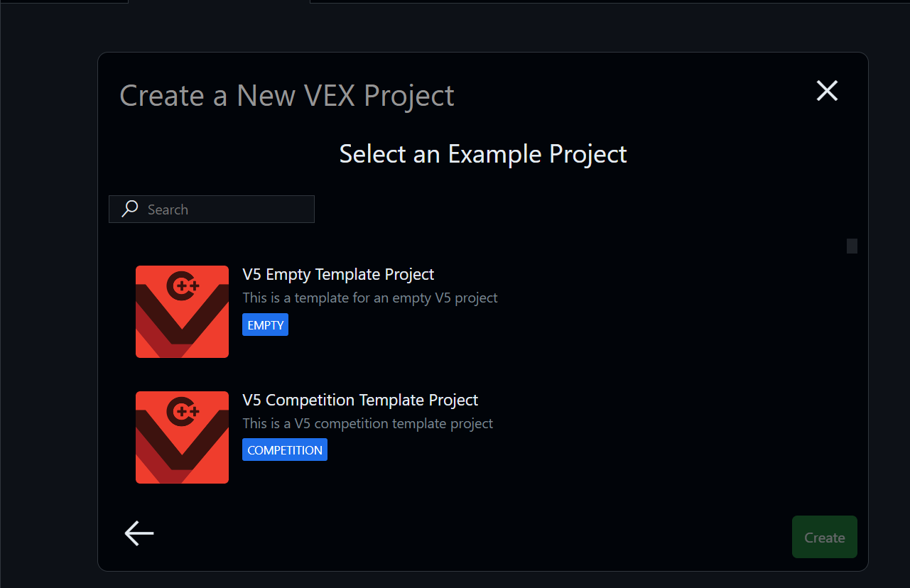The image size is (910, 588).
Task: Click the green Create button
Action: coord(825,537)
